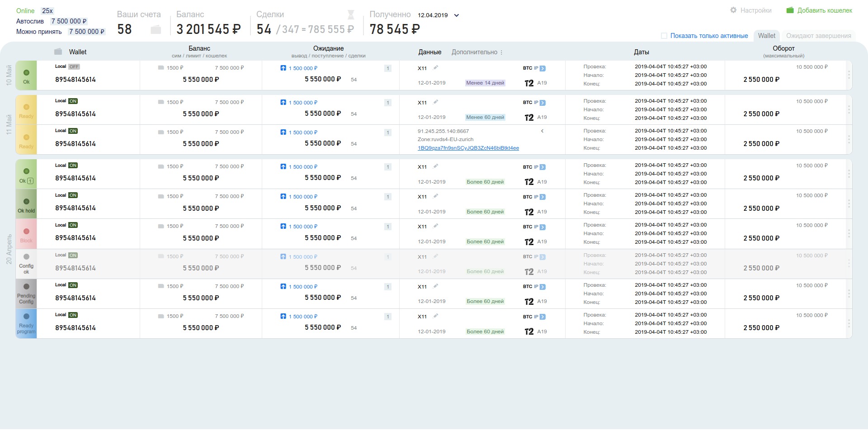Click the blue upload arrow icon in the Block row
Image resolution: width=868 pixels, height=431 pixels.
(x=283, y=226)
